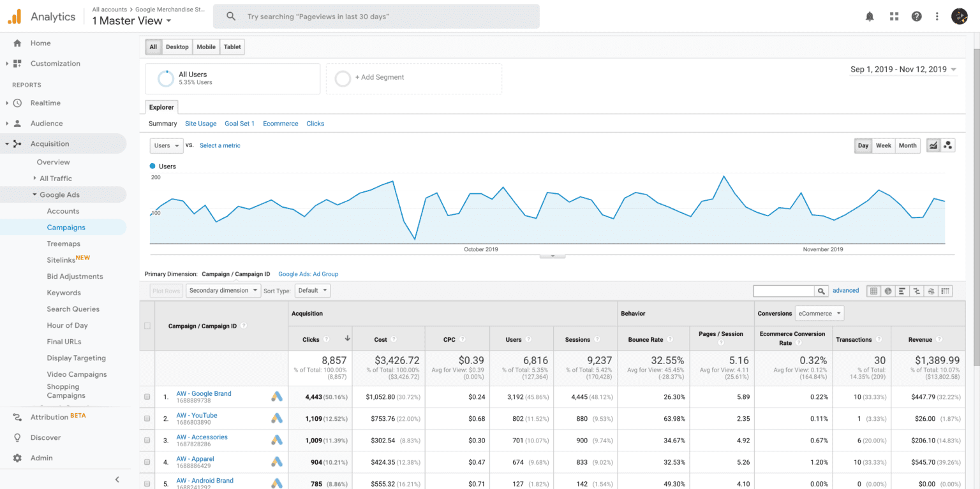The height and width of the screenshot is (489, 980).
Task: Toggle the select-all rows checkbox
Action: (147, 326)
